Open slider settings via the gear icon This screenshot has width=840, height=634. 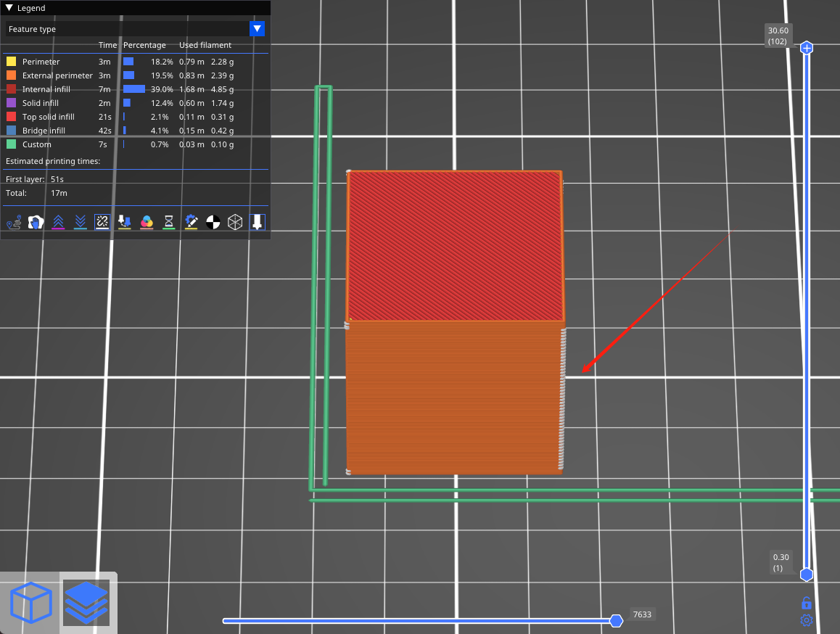pos(807,621)
